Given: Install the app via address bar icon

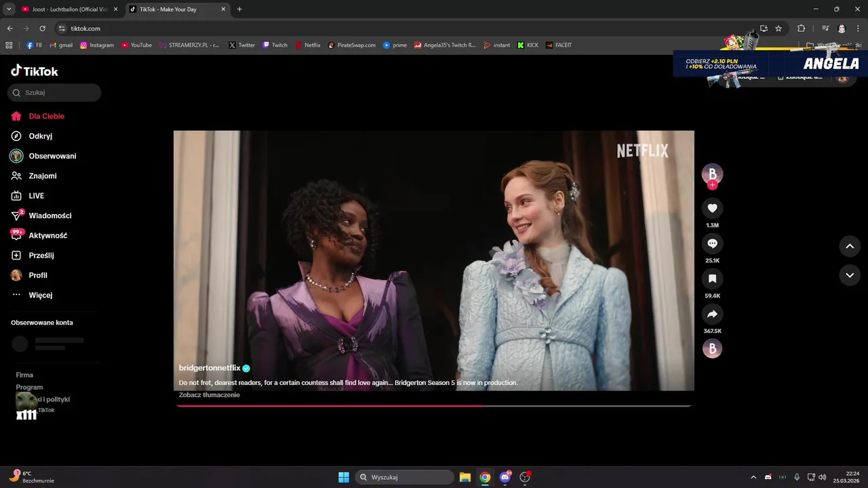Looking at the screenshot, I should click(x=764, y=28).
